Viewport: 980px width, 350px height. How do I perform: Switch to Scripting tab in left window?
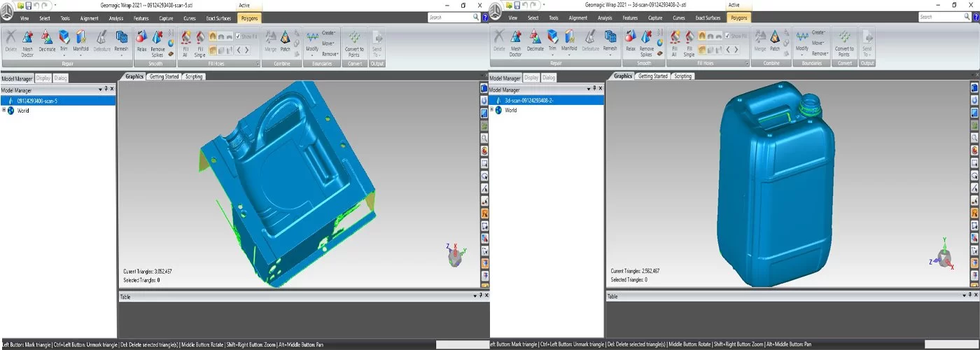click(194, 76)
